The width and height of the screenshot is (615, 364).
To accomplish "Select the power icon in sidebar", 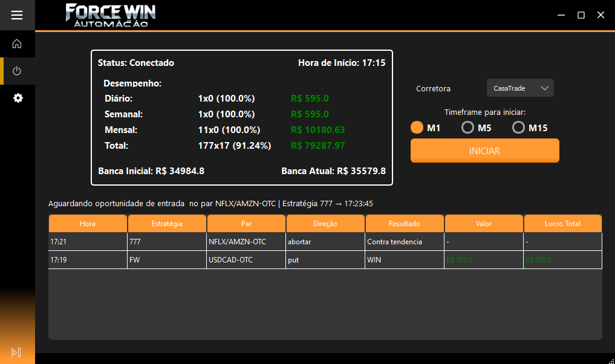I will (17, 71).
